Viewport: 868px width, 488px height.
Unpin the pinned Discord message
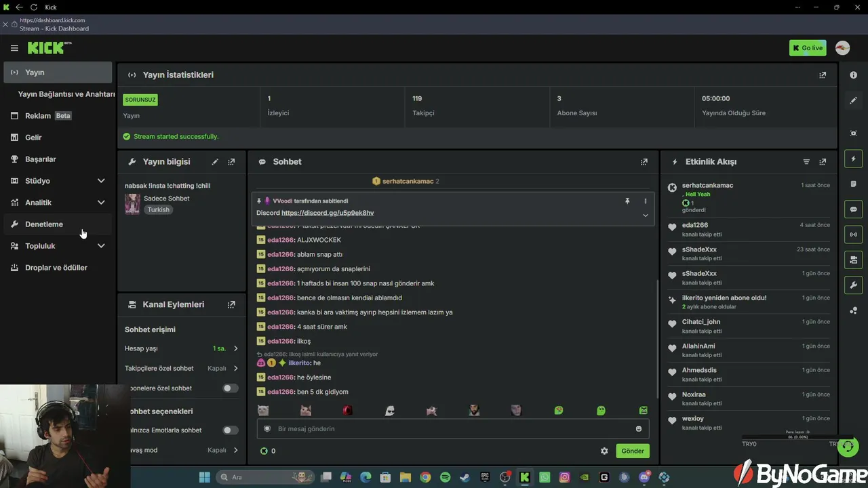627,201
